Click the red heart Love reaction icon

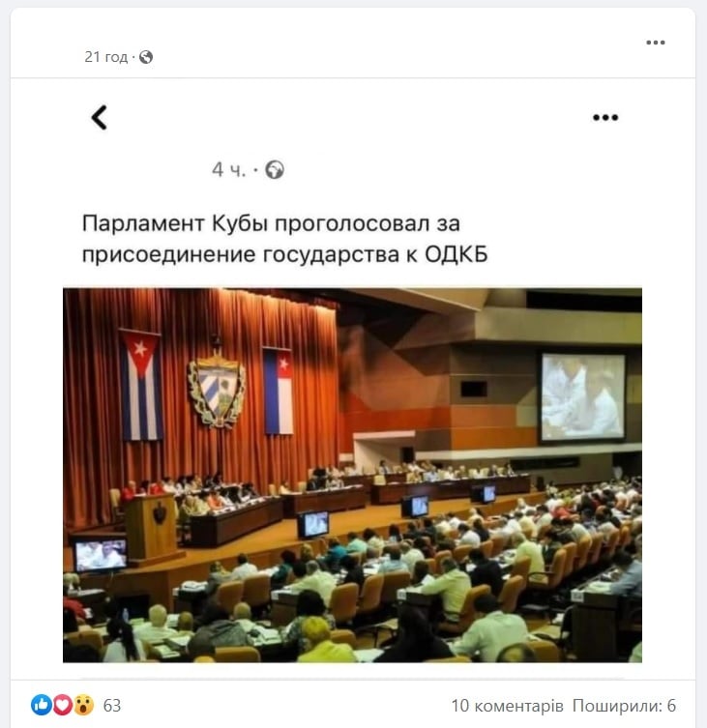point(63,705)
